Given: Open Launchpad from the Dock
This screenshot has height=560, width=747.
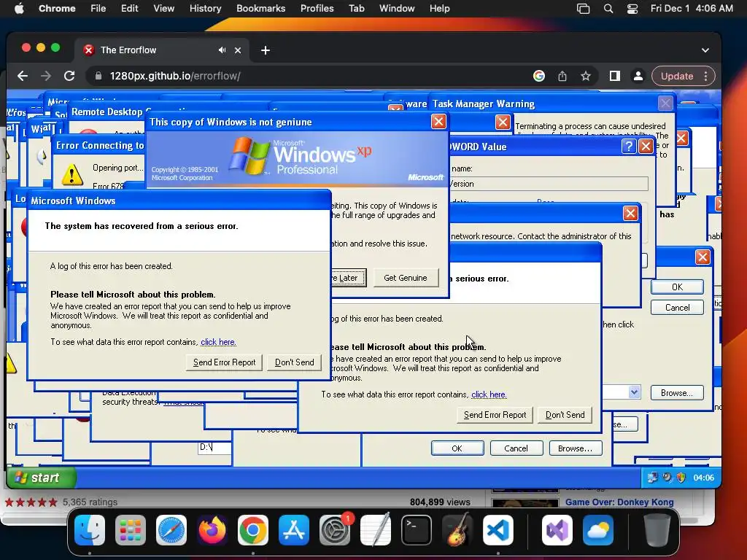Looking at the screenshot, I should pyautogui.click(x=131, y=530).
